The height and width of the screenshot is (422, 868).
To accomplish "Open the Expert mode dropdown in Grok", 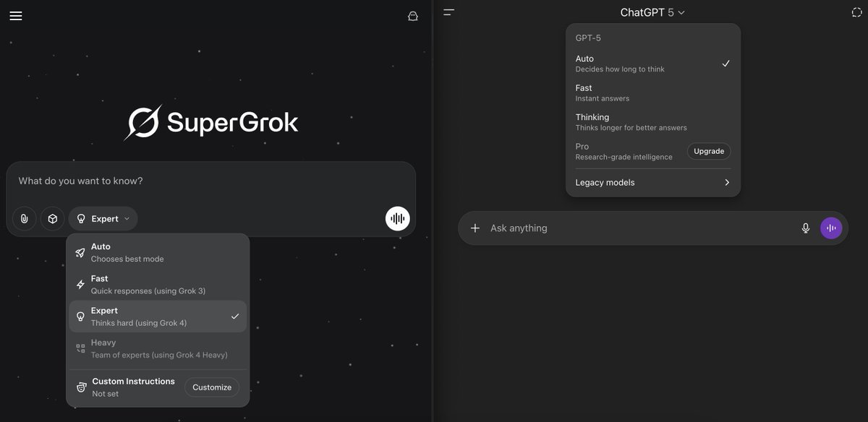I will pos(103,218).
